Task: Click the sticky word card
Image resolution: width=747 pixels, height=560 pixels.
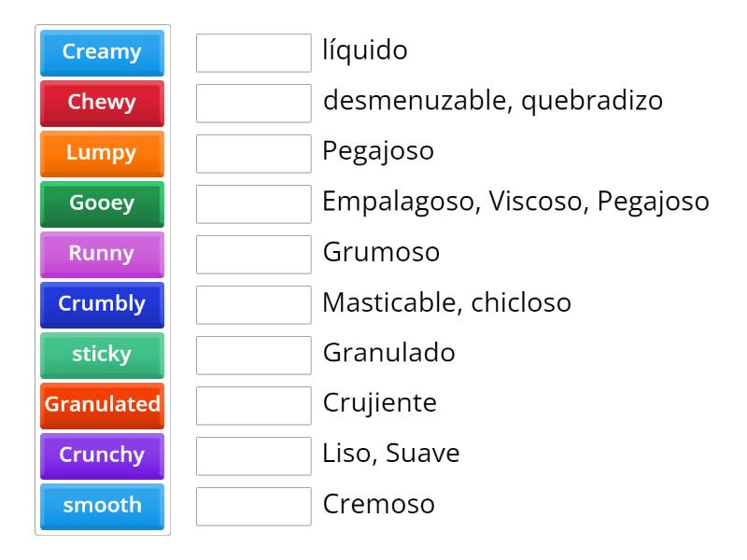Action: (x=102, y=356)
